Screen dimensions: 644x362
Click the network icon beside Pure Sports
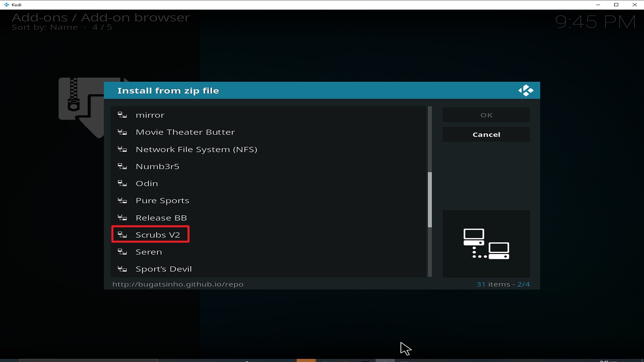122,201
